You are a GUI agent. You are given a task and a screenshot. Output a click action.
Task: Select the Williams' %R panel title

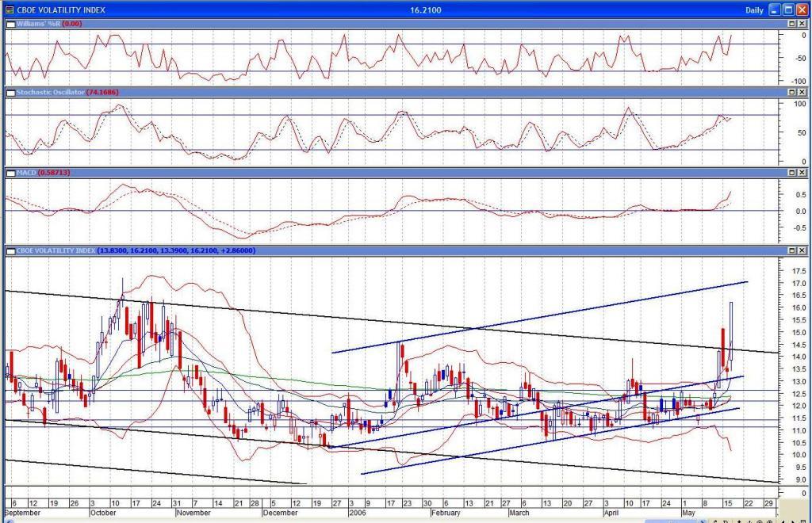point(38,24)
